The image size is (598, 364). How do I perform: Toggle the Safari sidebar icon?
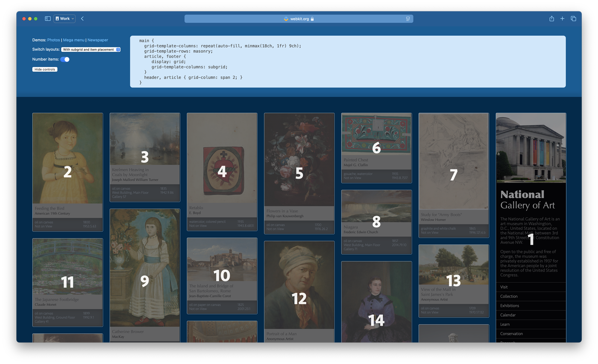pos(48,18)
